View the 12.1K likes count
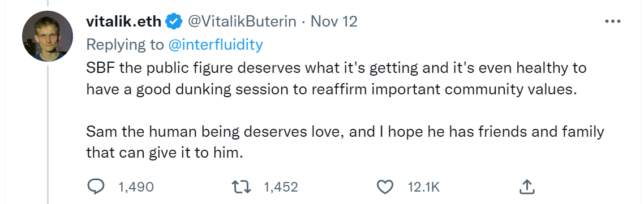The height and width of the screenshot is (204, 644). [x=424, y=187]
